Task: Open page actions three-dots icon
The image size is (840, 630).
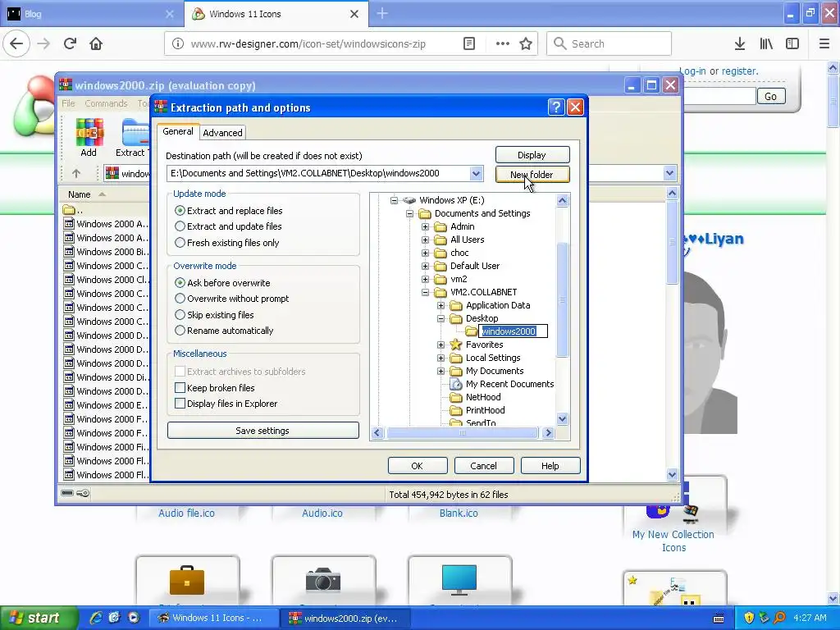Action: click(x=503, y=43)
